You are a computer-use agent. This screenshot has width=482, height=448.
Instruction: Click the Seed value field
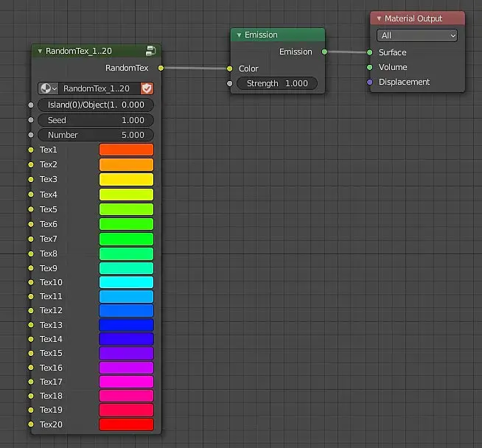pos(96,120)
